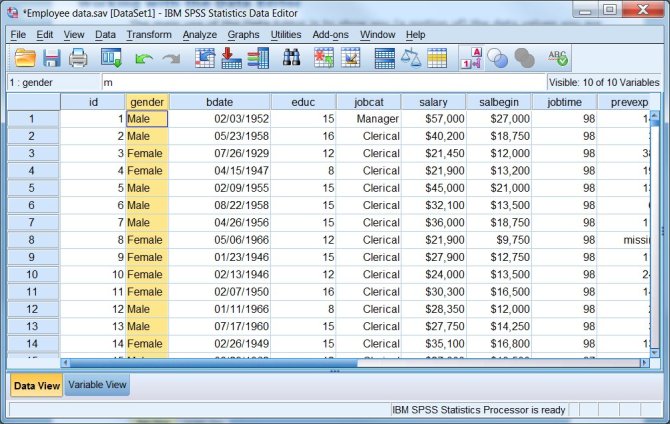Click bdate cell '01/11/1966'

[x=220, y=309]
